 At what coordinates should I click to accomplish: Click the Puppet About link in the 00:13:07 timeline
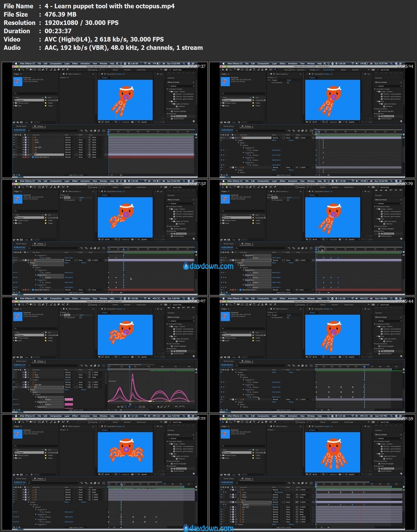coord(84,390)
